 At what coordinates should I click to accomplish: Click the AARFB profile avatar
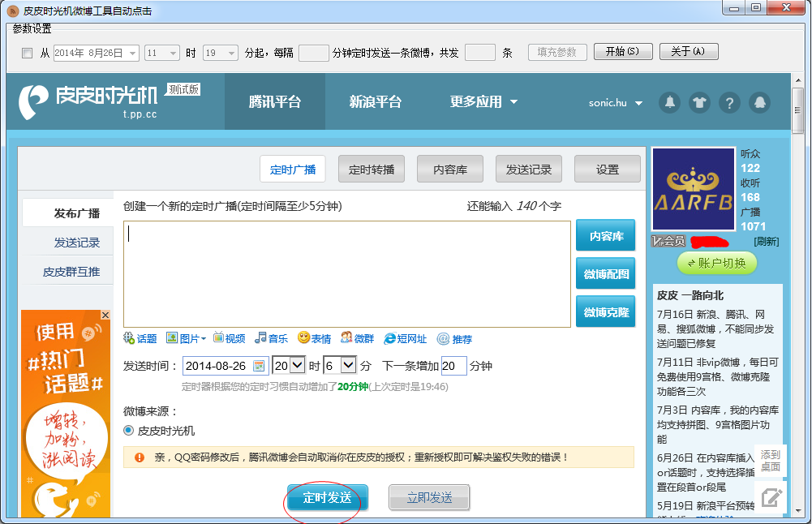click(x=694, y=189)
